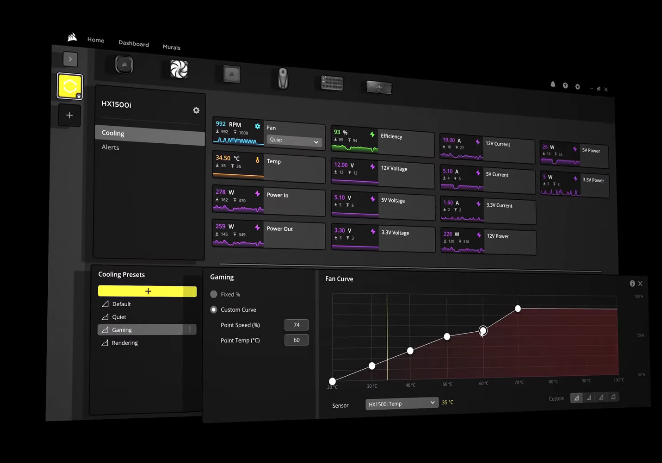Select the mouse device icon

tap(283, 78)
